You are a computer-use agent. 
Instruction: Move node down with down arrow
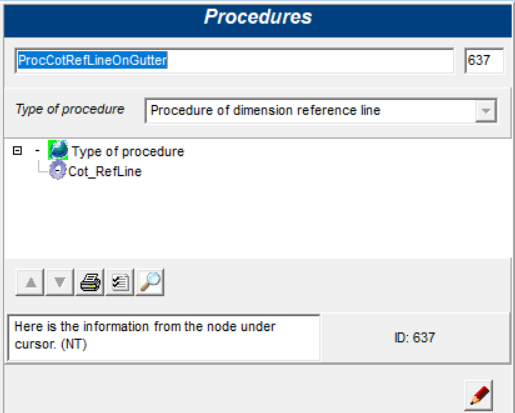60,282
